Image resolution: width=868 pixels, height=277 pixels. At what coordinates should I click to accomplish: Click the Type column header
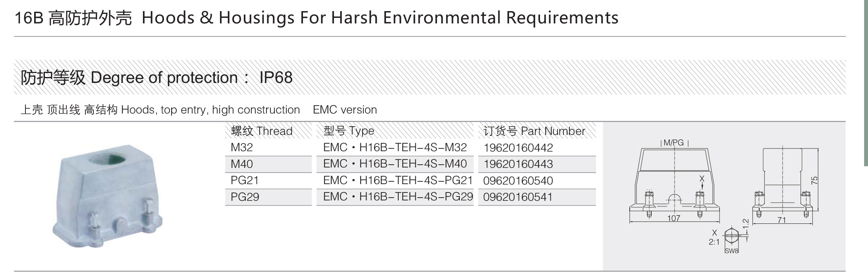point(349,131)
